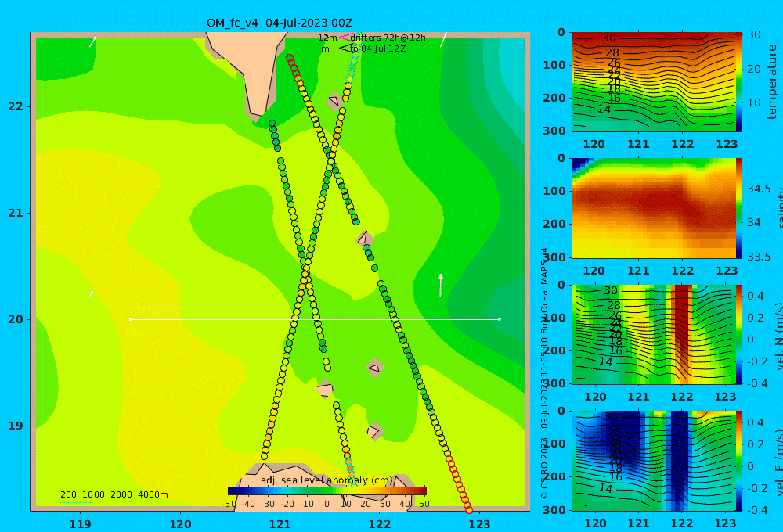Click the '14' contour label in temperature panel
783x532 pixels.
pos(604,109)
